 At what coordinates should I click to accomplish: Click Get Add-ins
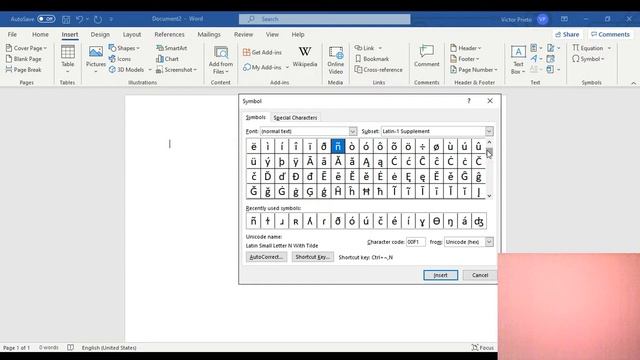click(x=262, y=52)
